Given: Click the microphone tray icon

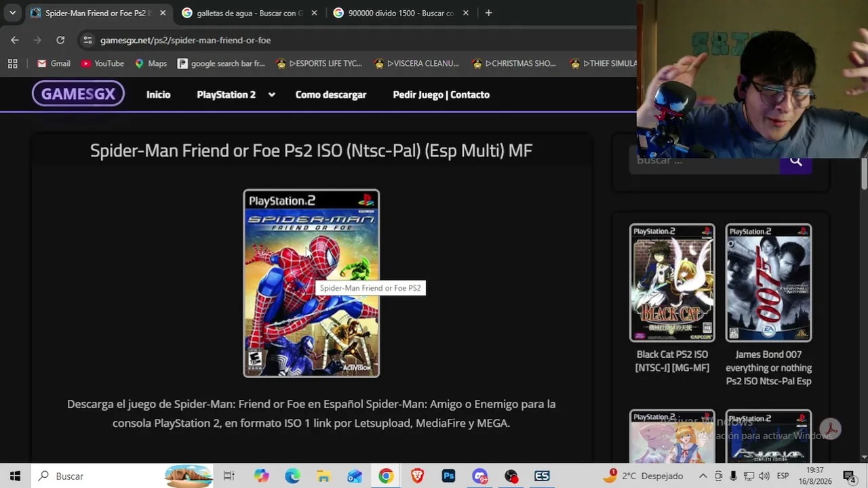Looking at the screenshot, I should (x=733, y=476).
